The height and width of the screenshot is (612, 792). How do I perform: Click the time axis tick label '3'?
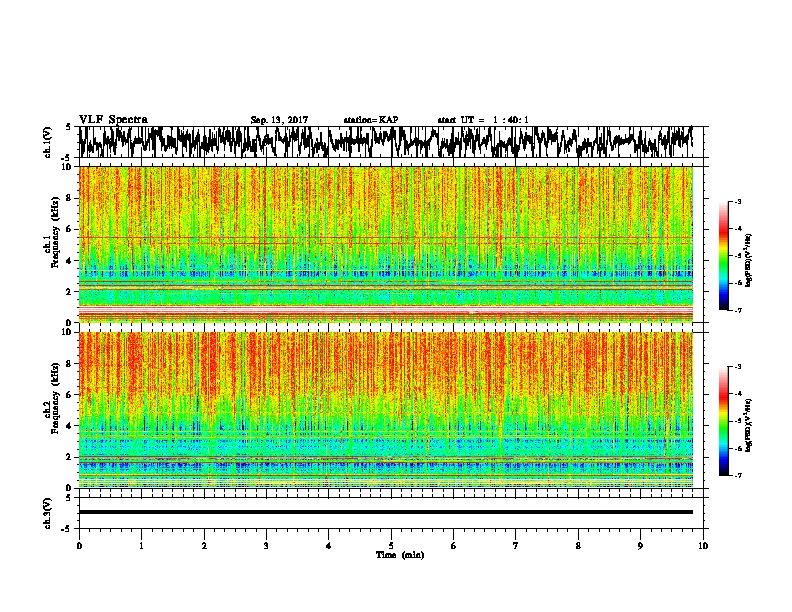[x=266, y=546]
